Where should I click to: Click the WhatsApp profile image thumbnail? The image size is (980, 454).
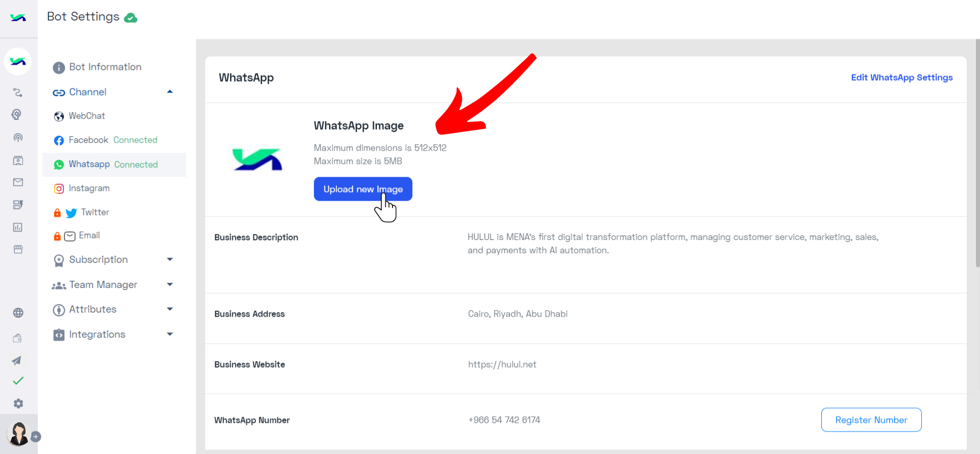coord(257,160)
